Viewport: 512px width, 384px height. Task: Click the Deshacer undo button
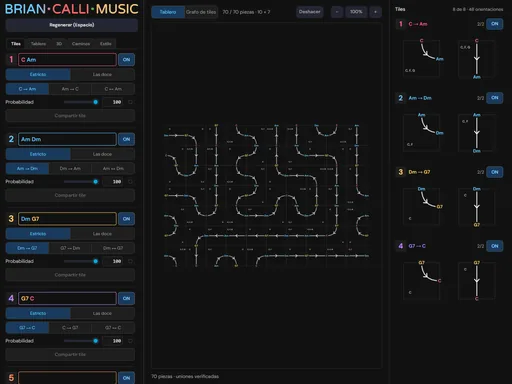click(309, 12)
